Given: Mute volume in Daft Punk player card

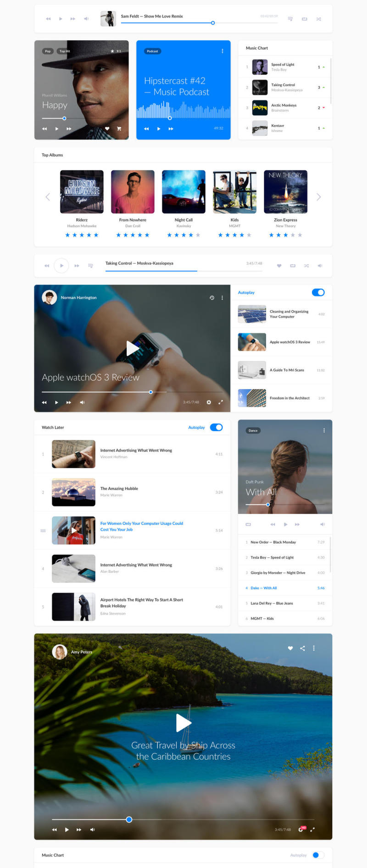Looking at the screenshot, I should pyautogui.click(x=322, y=524).
